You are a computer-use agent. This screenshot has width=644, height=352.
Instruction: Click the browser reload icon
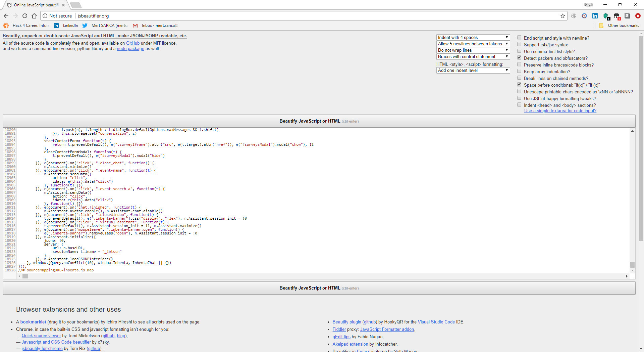(25, 16)
